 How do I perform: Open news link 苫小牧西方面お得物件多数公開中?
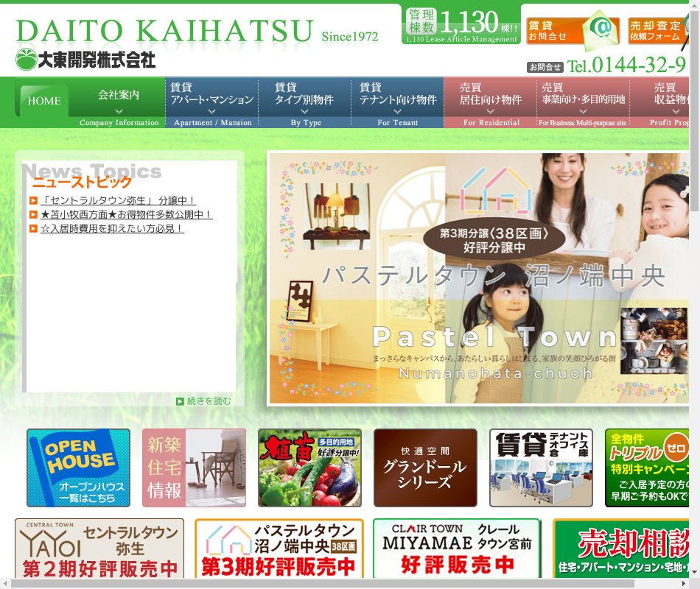tap(127, 215)
